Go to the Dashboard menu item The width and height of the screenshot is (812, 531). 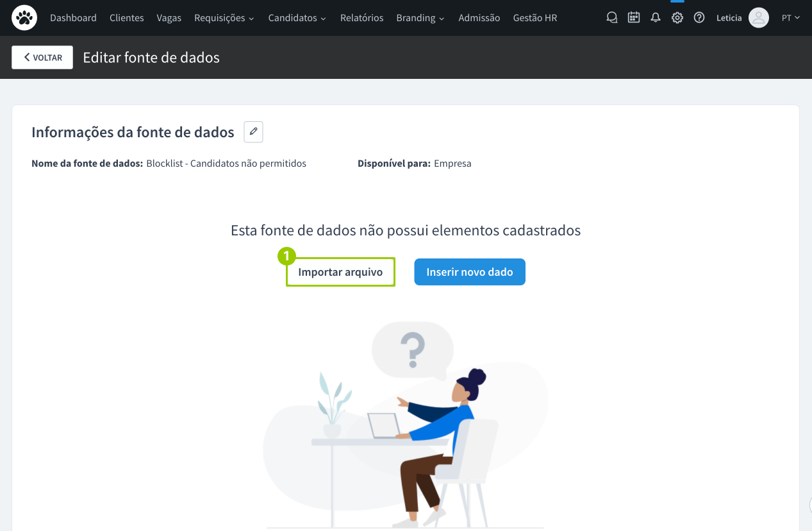pos(73,18)
